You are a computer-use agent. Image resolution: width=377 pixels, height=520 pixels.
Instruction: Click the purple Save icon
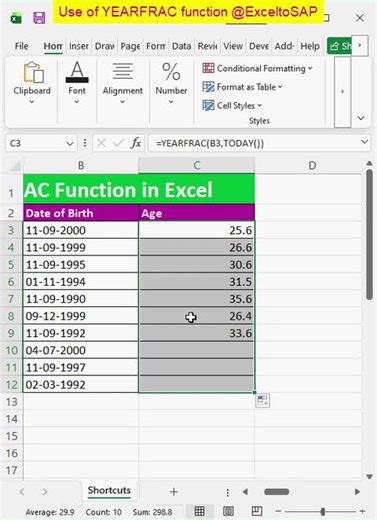click(39, 18)
